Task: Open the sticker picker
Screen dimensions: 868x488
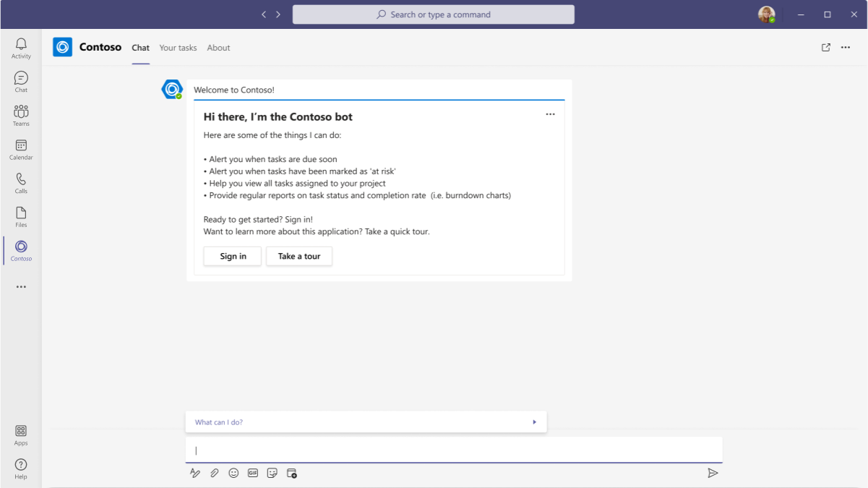Action: pyautogui.click(x=272, y=473)
